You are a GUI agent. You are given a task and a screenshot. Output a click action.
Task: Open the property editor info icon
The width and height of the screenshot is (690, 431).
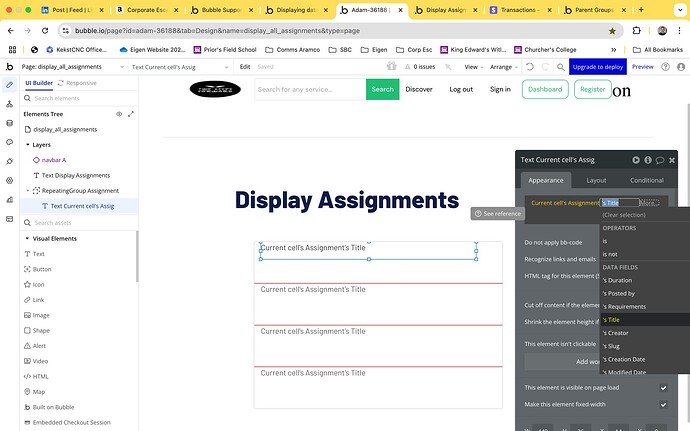[648, 160]
